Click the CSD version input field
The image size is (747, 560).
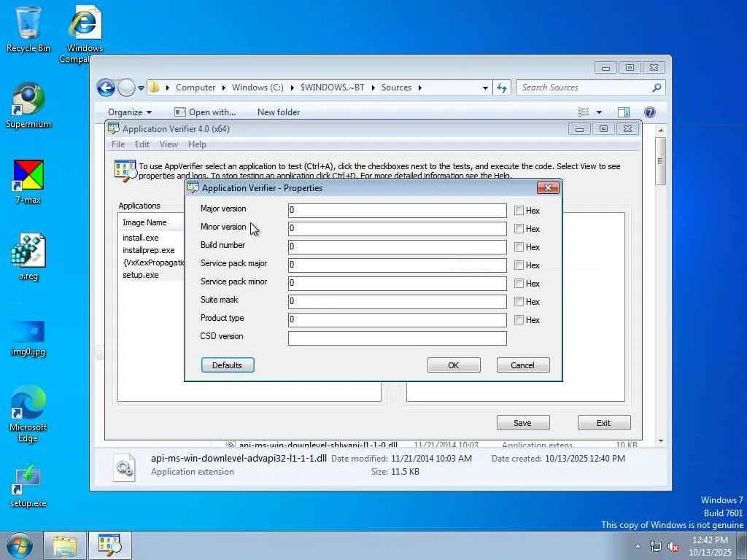pyautogui.click(x=398, y=338)
